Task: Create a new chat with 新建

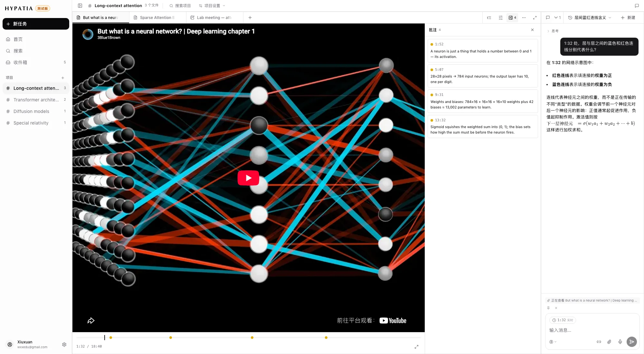Action: pos(628,18)
